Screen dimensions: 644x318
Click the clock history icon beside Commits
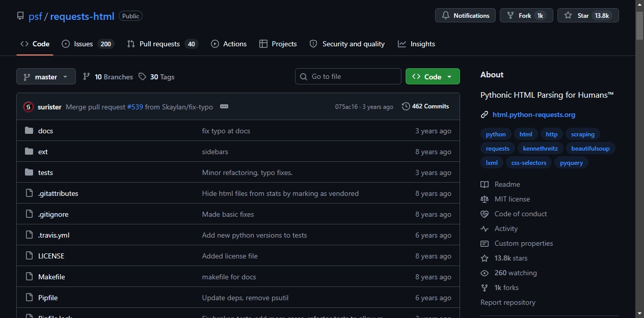406,106
